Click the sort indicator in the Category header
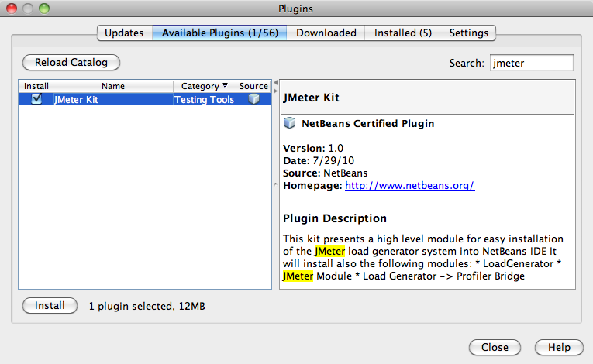This screenshot has width=593, height=364. (x=225, y=87)
